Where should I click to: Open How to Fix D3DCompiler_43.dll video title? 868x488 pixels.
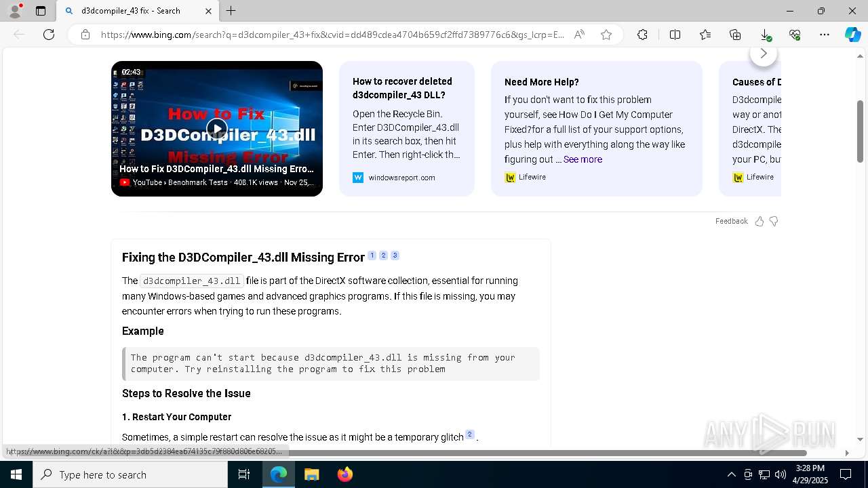pos(216,169)
